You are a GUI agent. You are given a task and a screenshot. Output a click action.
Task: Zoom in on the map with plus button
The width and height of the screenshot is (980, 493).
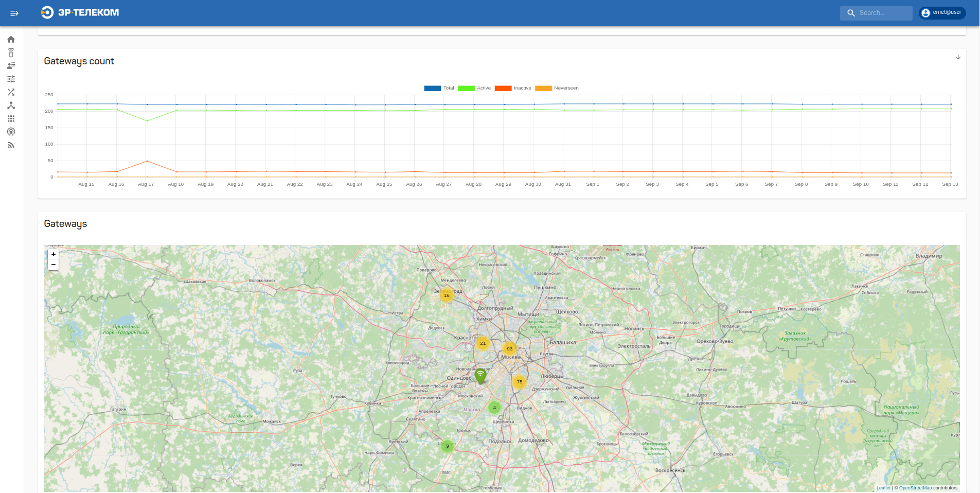pyautogui.click(x=53, y=254)
